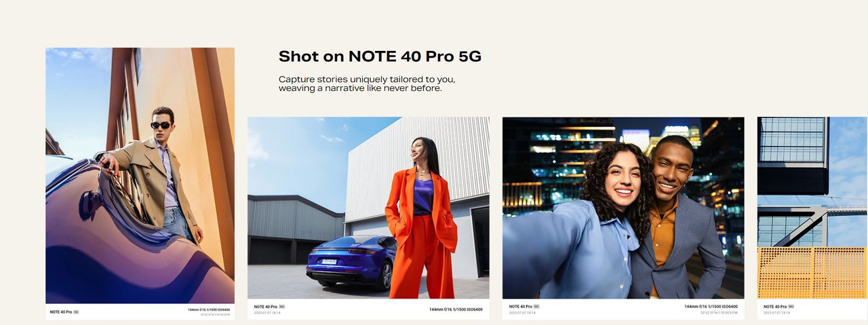Click NOTE 40 Pro label under selfie photo
868x325 pixels.
tap(521, 307)
